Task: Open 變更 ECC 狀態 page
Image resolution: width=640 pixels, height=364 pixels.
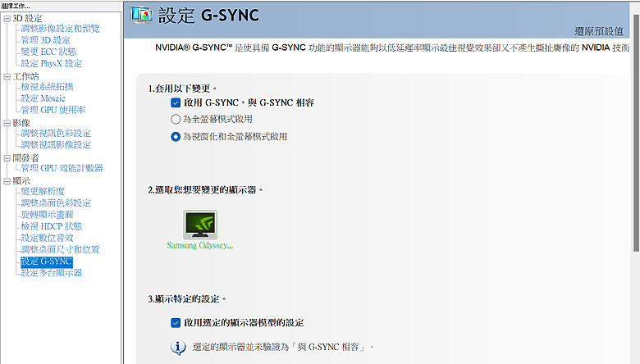Action: [x=48, y=52]
